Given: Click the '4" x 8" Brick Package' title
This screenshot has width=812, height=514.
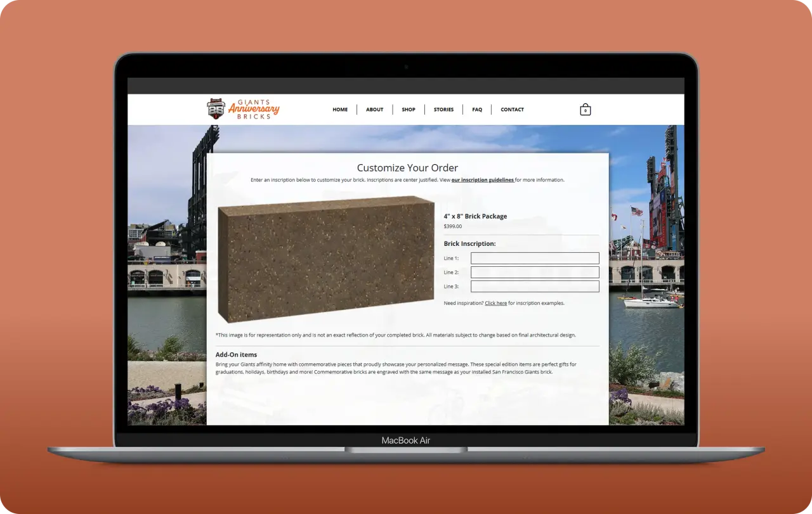Looking at the screenshot, I should tap(475, 216).
